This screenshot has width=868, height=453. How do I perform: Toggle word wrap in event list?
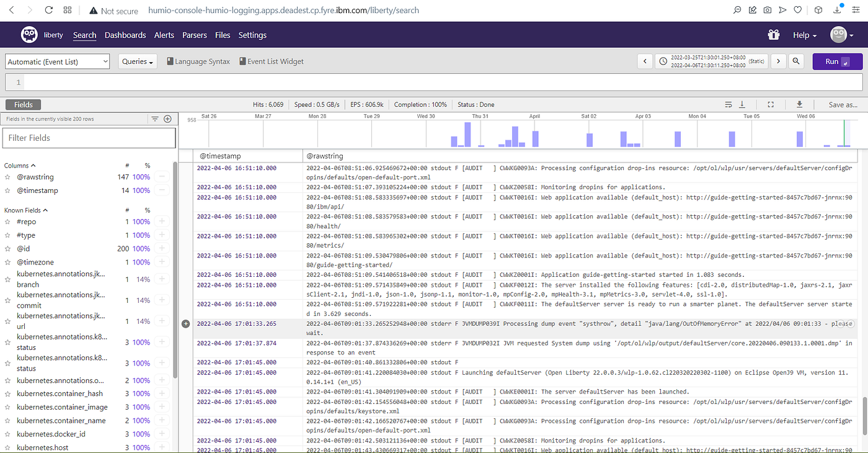pos(729,104)
